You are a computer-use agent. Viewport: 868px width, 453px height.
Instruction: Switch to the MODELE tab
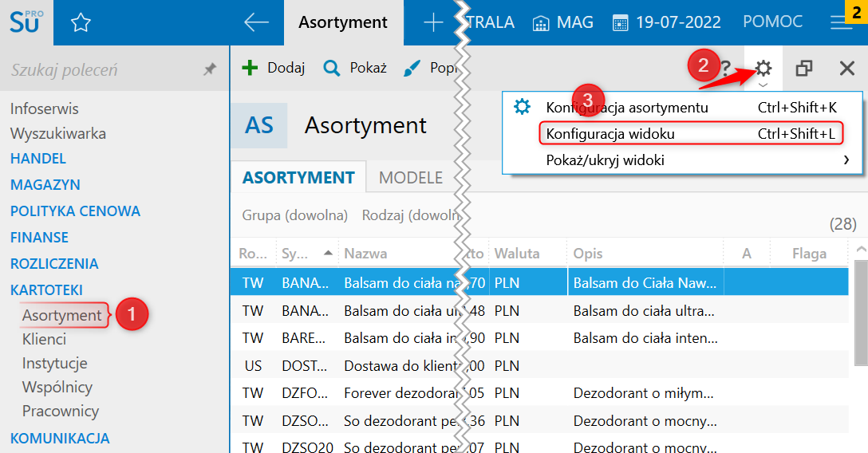coord(411,178)
